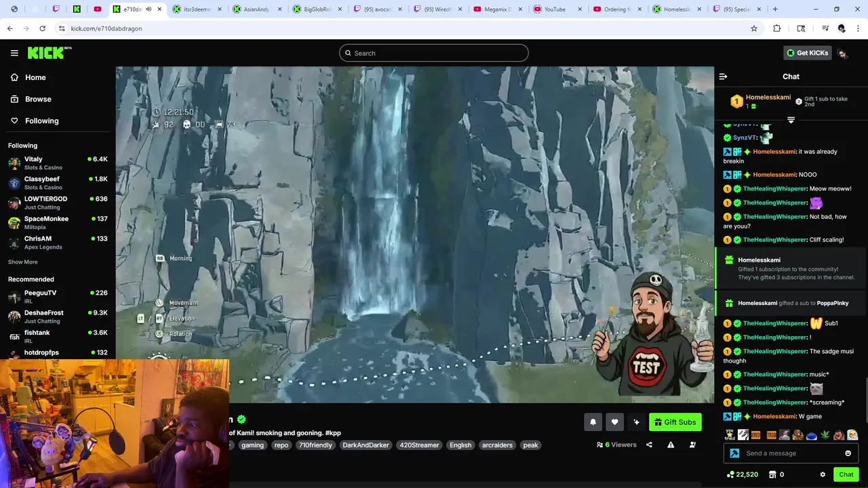Switch to the Homelesskami tab
Screen dimensions: 868x488
[x=677, y=9]
